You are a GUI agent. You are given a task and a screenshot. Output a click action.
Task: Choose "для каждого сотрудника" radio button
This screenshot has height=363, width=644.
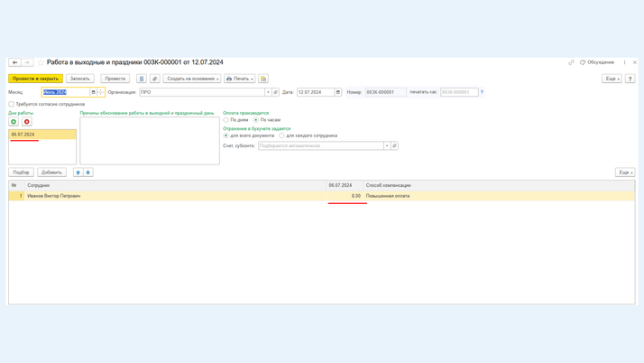click(281, 135)
